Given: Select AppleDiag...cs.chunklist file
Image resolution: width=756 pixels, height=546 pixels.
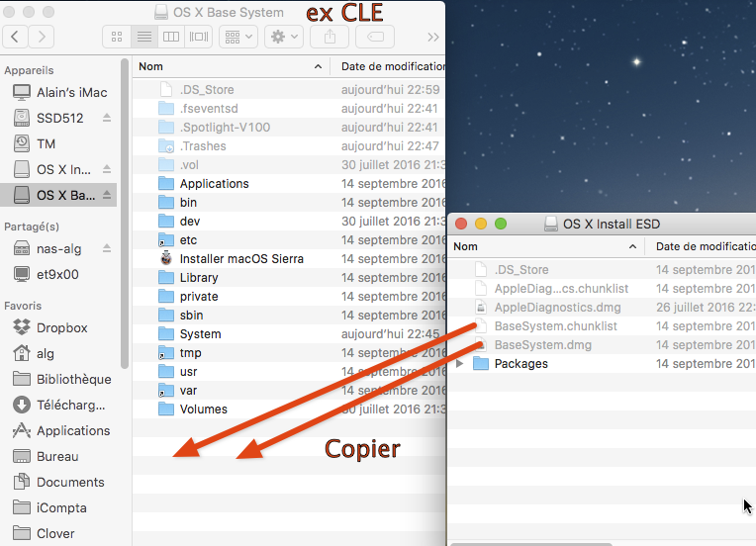Looking at the screenshot, I should point(602,289).
